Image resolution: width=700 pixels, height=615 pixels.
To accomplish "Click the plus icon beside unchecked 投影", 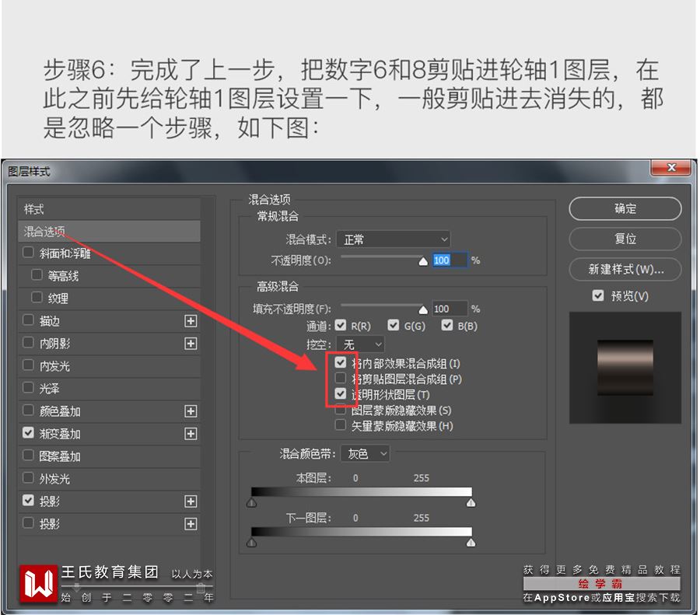I will point(191,523).
